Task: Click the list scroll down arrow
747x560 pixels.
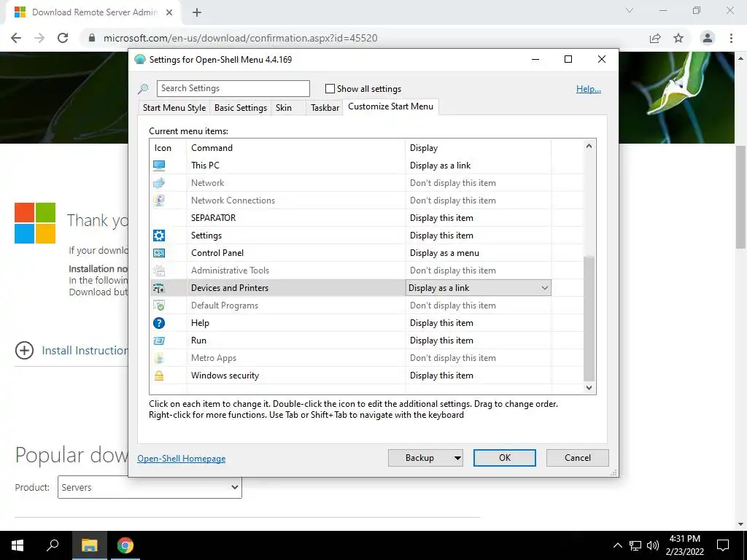Action: click(589, 388)
